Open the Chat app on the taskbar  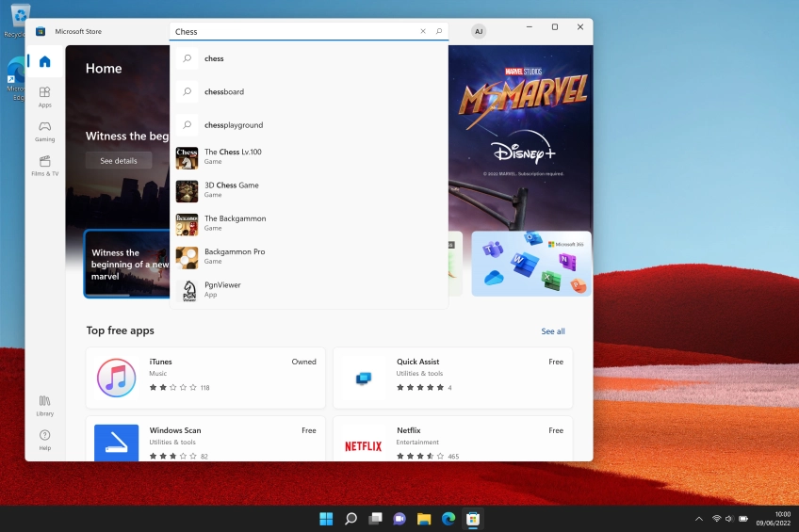(399, 519)
